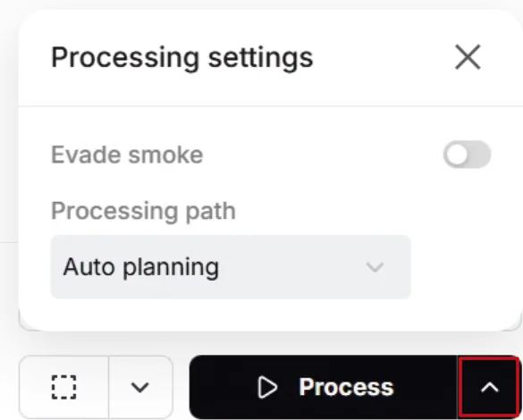Click the chevron inside Processing path combo box
The height and width of the screenshot is (420, 523).
[x=375, y=267]
